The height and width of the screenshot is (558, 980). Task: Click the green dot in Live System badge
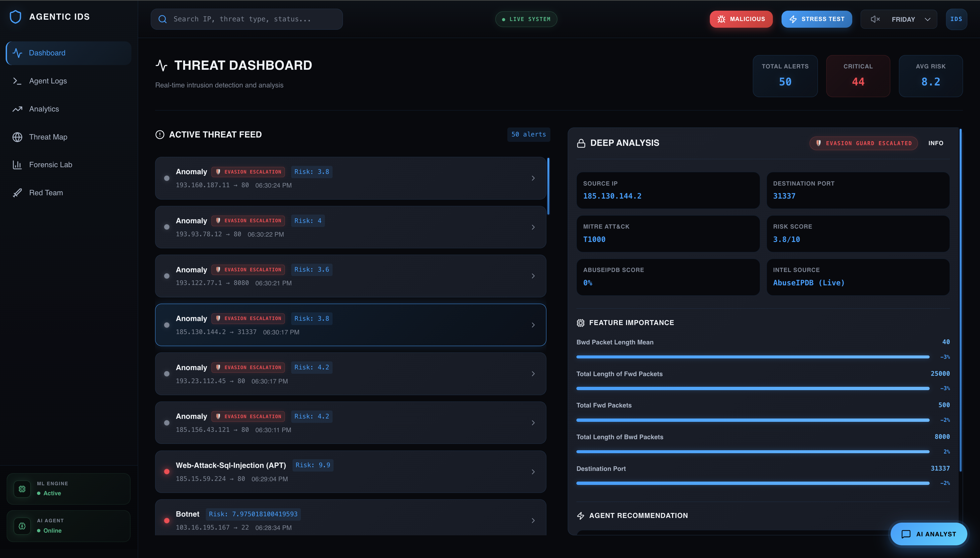point(504,19)
